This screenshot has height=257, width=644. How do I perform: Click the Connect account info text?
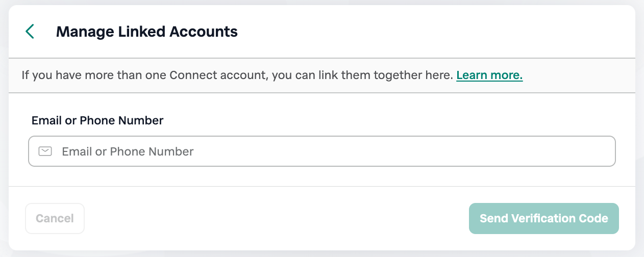[x=237, y=75]
